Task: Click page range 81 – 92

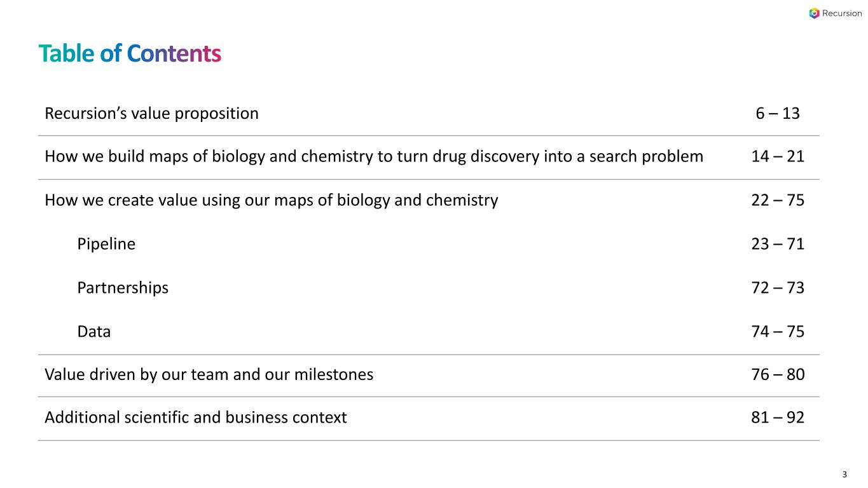Action: 778,418
